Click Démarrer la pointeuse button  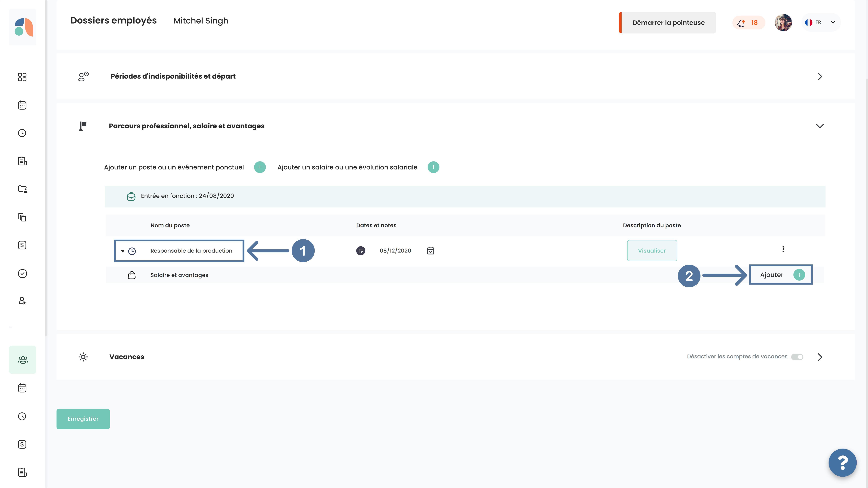(667, 23)
